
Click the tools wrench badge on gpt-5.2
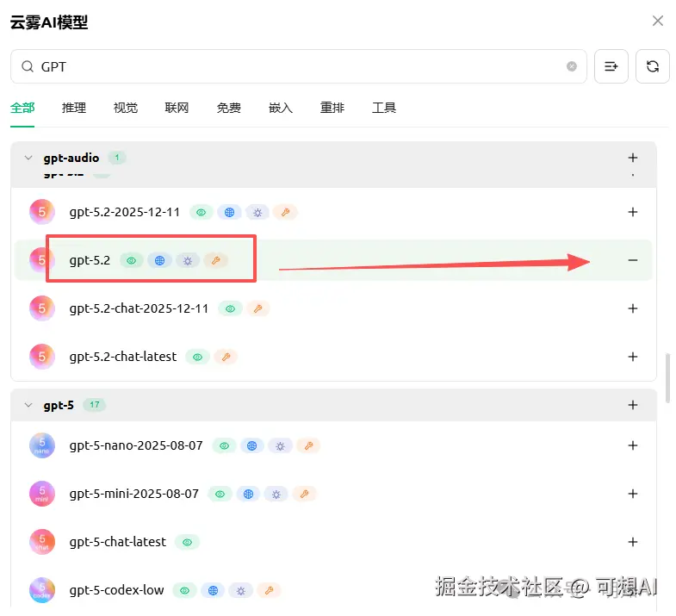pos(215,260)
